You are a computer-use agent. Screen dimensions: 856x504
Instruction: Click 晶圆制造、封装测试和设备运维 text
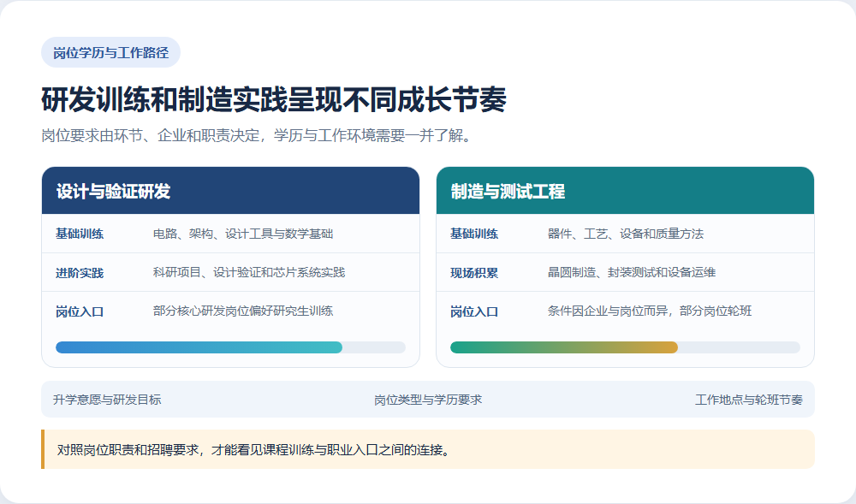[632, 272]
